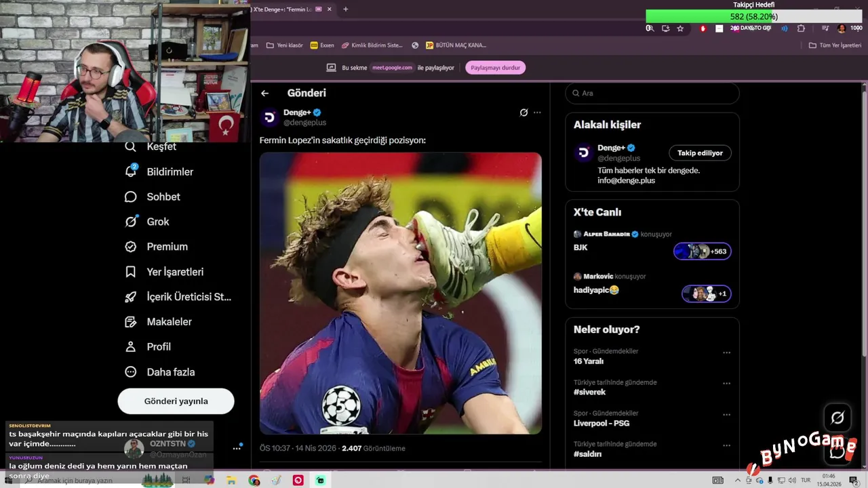This screenshot has width=868, height=488.
Task: Click the red hand ad-blocker extension icon
Action: tap(703, 28)
